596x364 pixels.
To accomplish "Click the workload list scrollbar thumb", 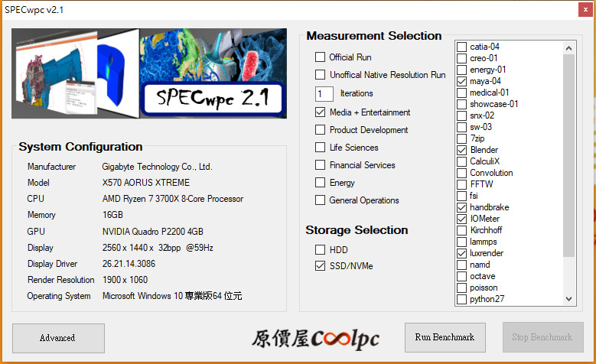I will coord(568,156).
